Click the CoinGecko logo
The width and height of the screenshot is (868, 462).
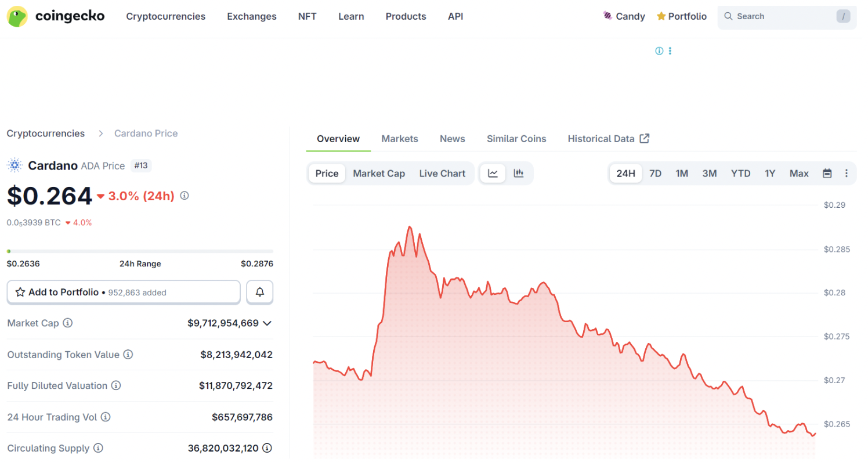[55, 16]
